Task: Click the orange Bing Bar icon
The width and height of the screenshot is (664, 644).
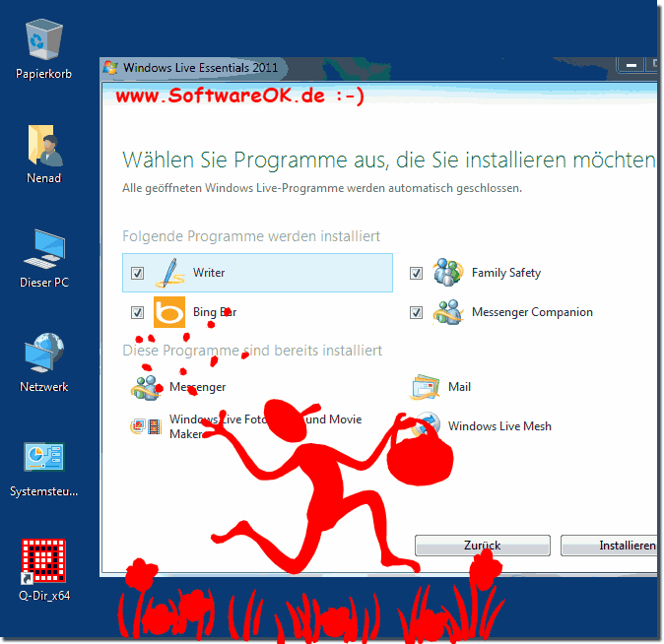Action: (169, 312)
